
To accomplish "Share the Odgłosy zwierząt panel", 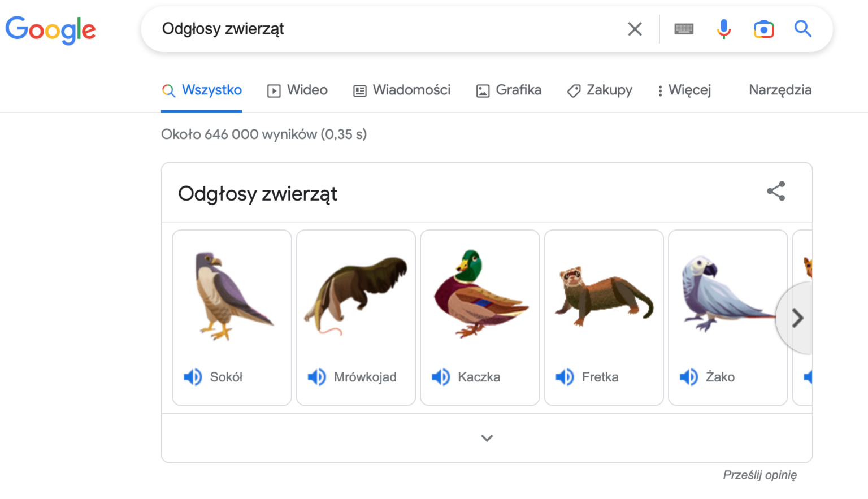I will click(x=776, y=192).
